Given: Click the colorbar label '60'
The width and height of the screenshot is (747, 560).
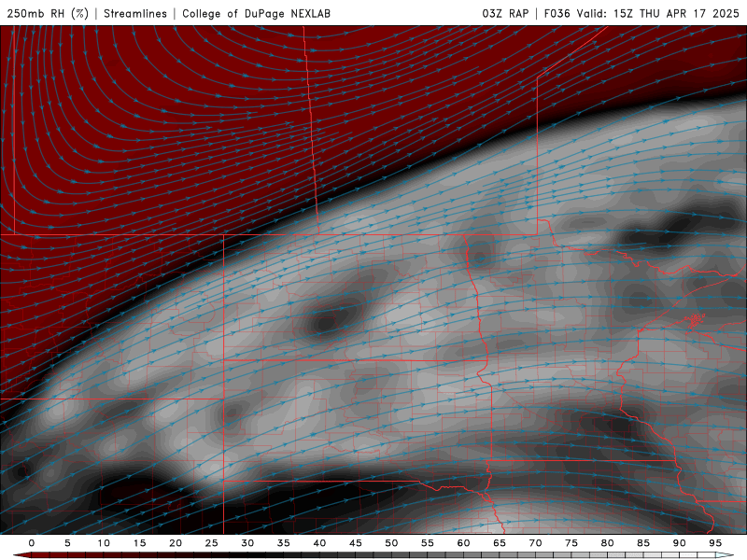Looking at the screenshot, I should [463, 543].
